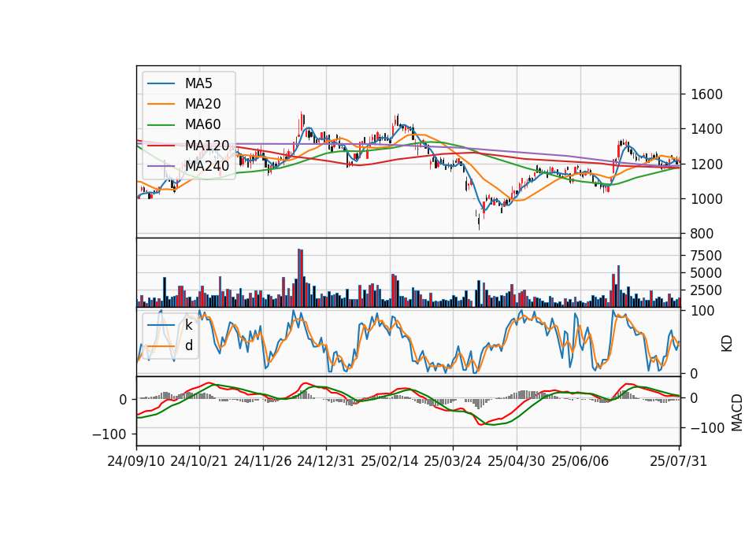Click the 2500 volume axis label
The image size is (756, 543).
(x=706, y=290)
